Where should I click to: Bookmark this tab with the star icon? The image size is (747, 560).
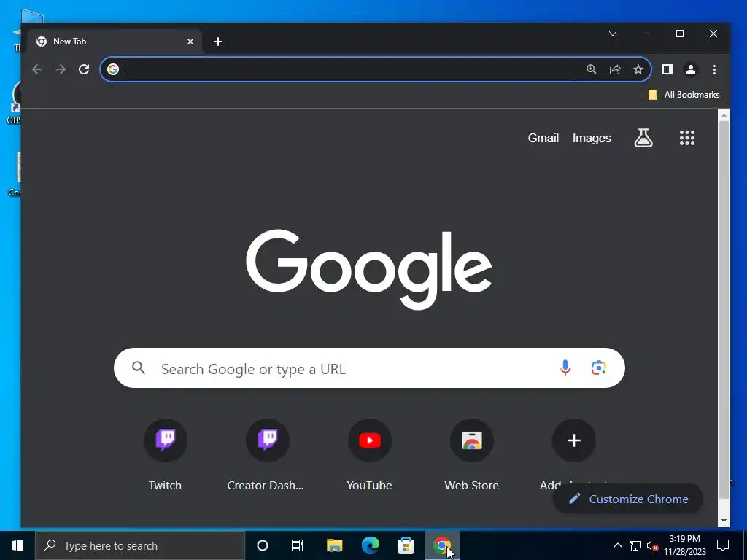point(638,69)
